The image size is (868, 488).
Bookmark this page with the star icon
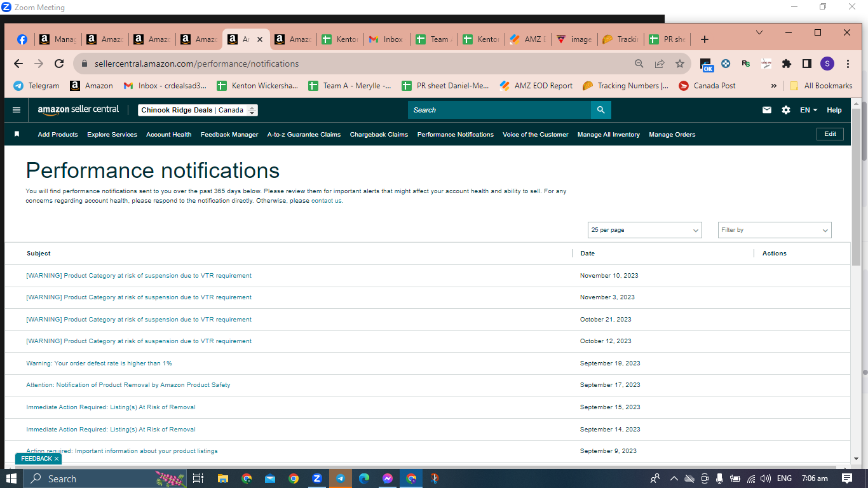(680, 64)
